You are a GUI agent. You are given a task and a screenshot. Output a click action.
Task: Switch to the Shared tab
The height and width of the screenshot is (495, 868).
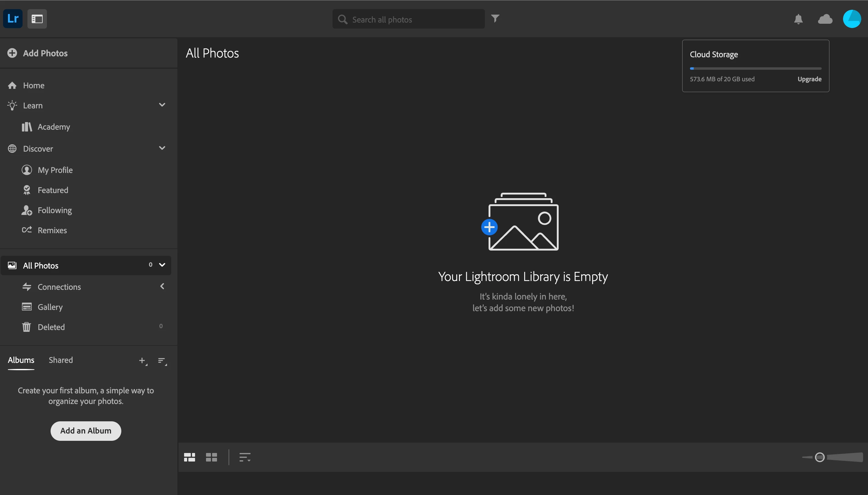point(61,360)
